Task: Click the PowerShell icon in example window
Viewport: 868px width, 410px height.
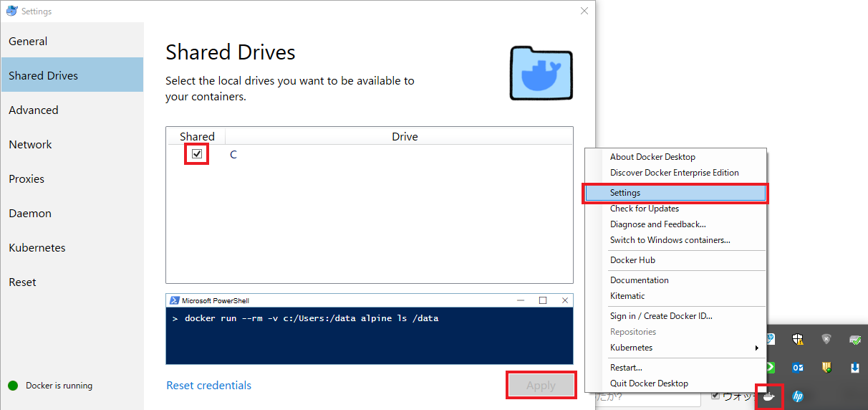Action: pyautogui.click(x=174, y=300)
